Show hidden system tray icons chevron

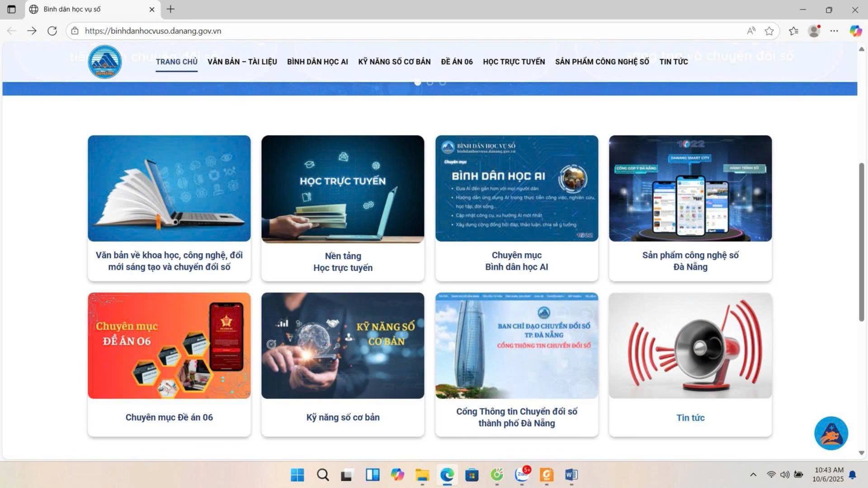753,474
